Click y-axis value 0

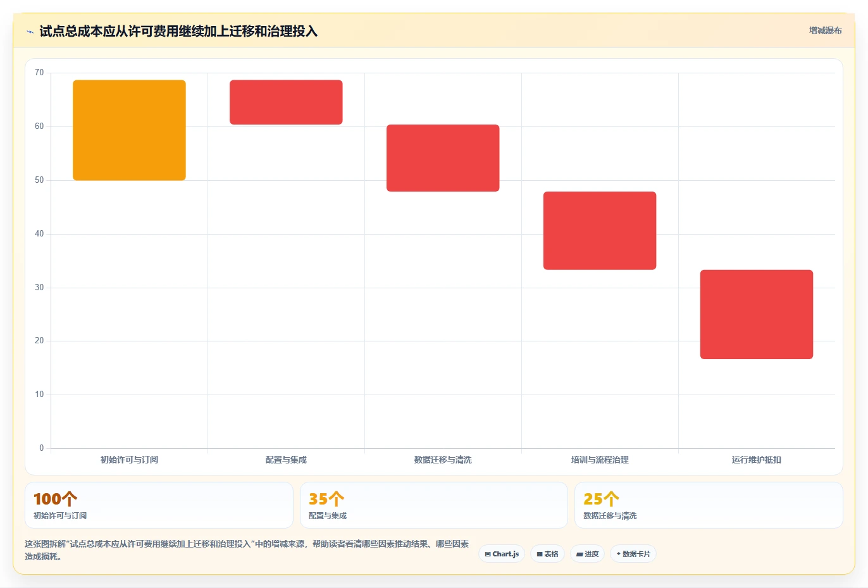coord(42,448)
